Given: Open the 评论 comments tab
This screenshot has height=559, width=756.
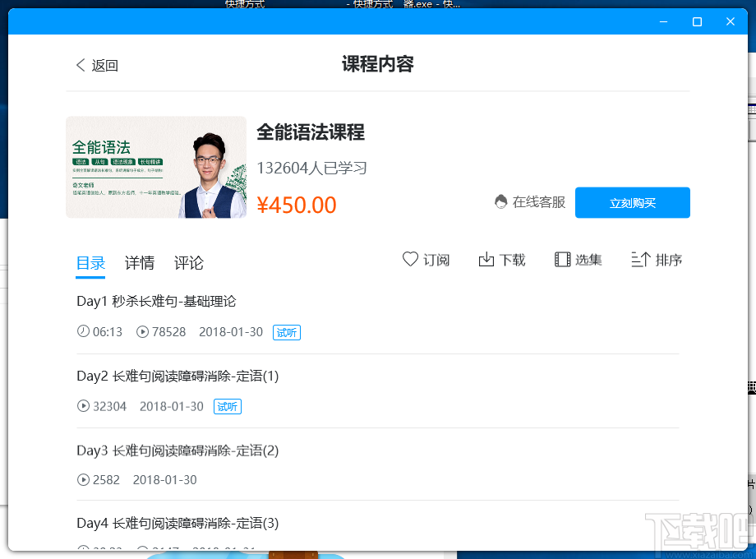Looking at the screenshot, I should click(188, 263).
